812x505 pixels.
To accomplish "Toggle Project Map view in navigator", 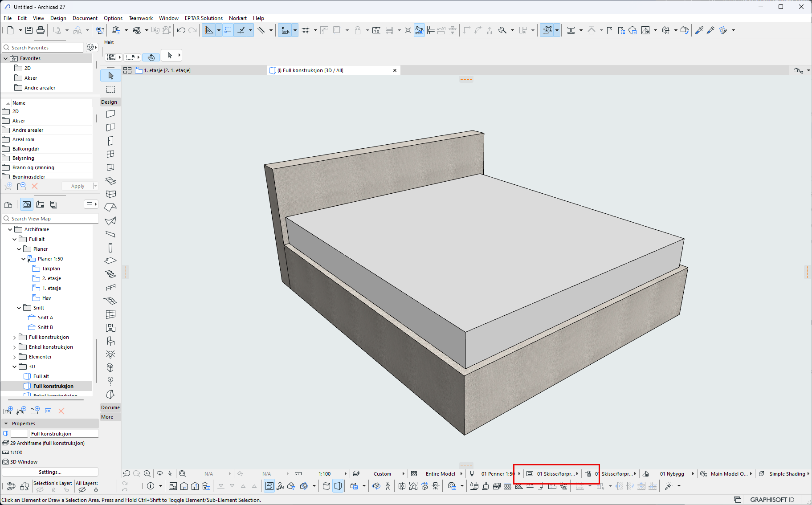I will click(x=8, y=204).
